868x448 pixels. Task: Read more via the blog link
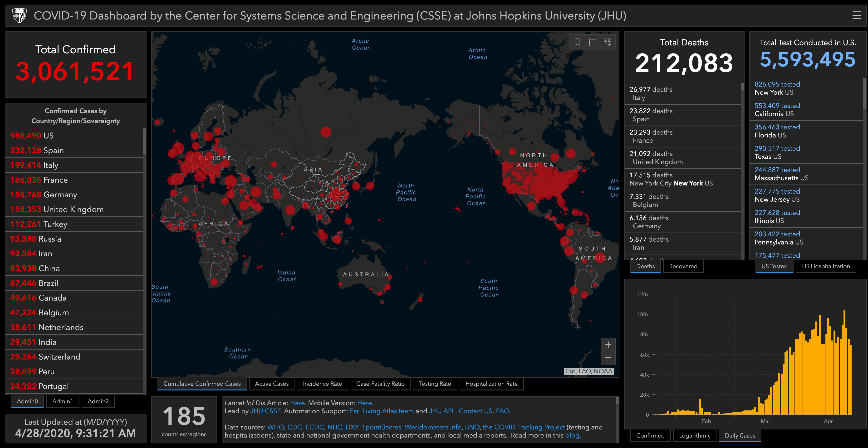point(572,435)
